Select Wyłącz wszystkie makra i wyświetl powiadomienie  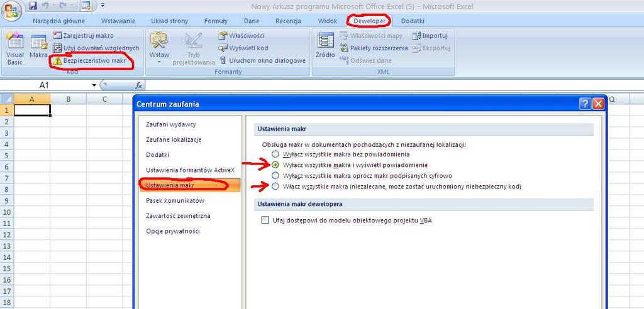[275, 165]
